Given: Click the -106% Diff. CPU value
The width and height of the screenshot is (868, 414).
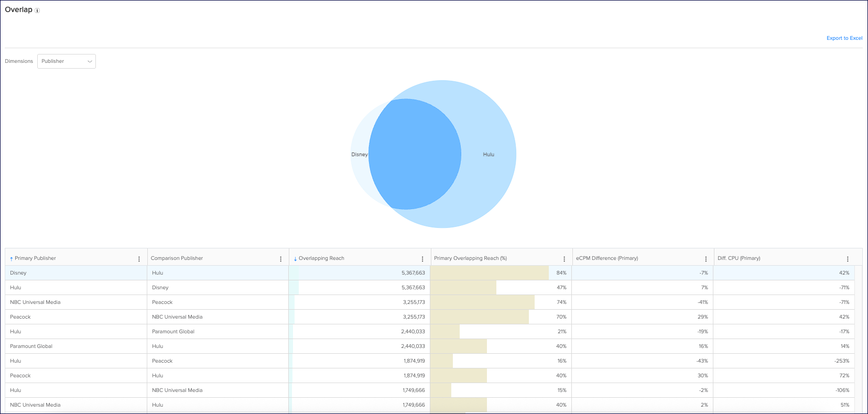Looking at the screenshot, I should pos(842,390).
